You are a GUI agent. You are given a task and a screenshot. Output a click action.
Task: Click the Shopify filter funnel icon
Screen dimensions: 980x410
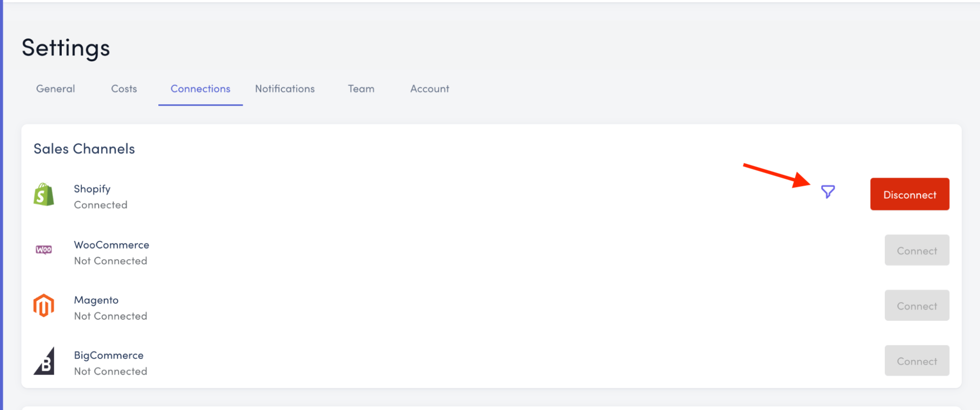point(828,191)
